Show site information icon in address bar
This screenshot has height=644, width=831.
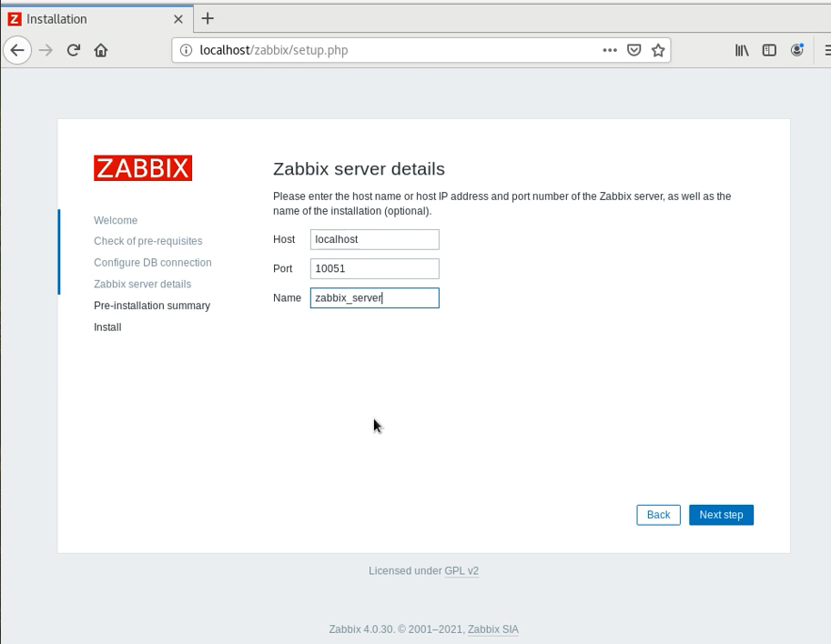(x=186, y=50)
